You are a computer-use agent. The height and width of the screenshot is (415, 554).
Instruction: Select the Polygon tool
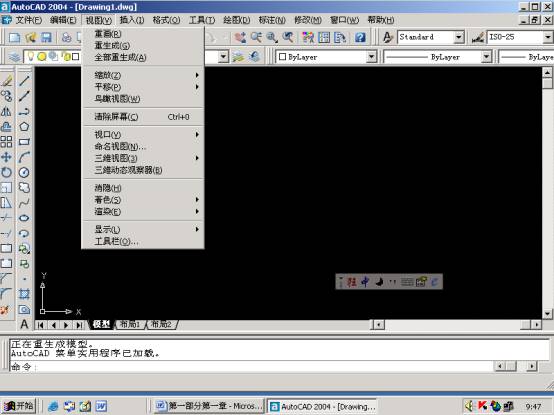pyautogui.click(x=24, y=126)
